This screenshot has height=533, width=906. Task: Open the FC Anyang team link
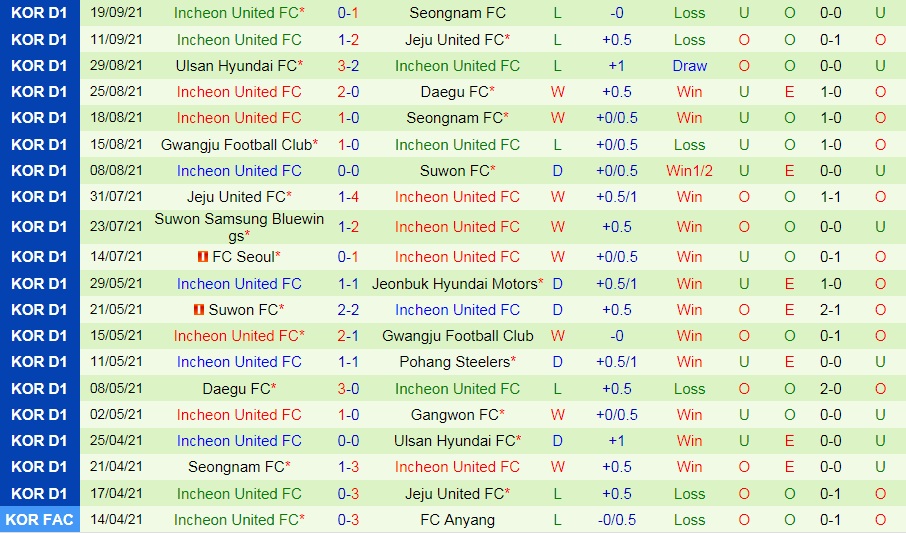click(x=457, y=519)
